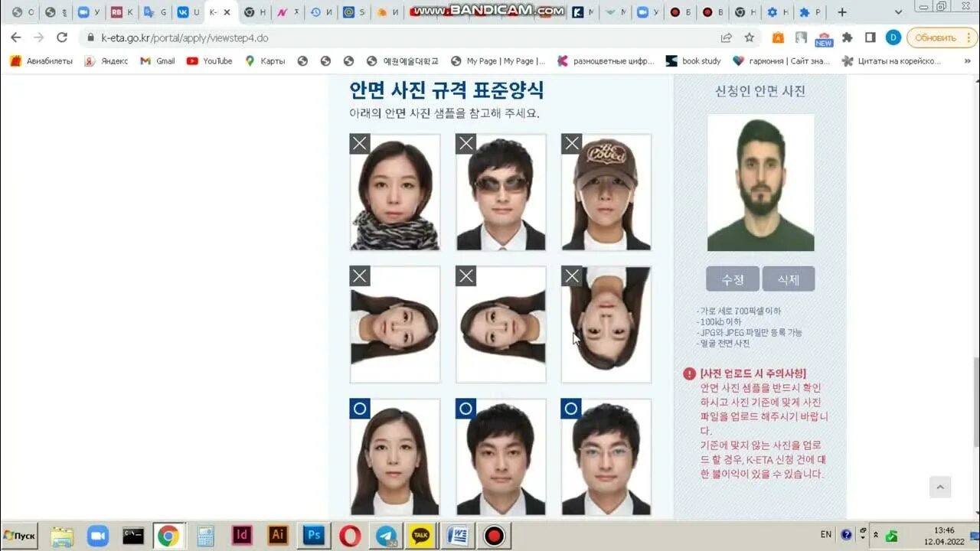Click the applicant's uploaded face photo
Viewport: 980px width, 551px height.
760,183
